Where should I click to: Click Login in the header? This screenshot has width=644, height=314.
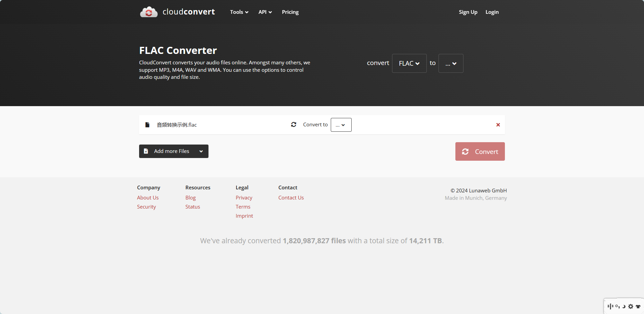click(492, 12)
